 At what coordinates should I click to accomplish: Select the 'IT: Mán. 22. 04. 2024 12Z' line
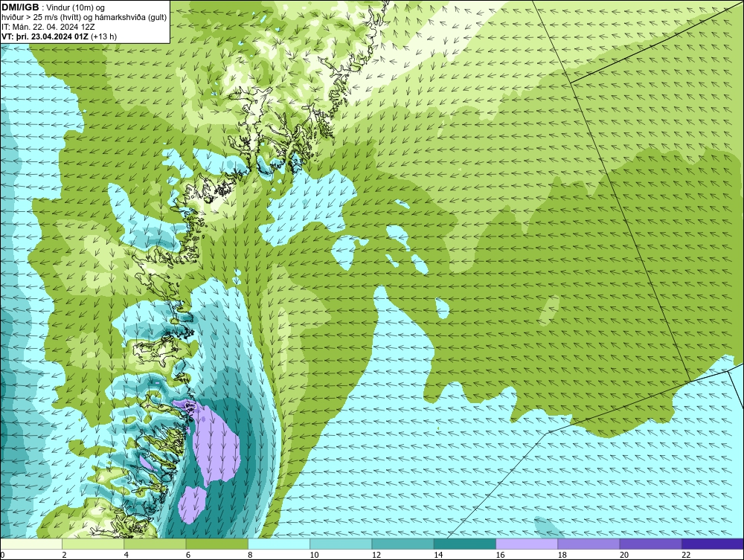48,27
